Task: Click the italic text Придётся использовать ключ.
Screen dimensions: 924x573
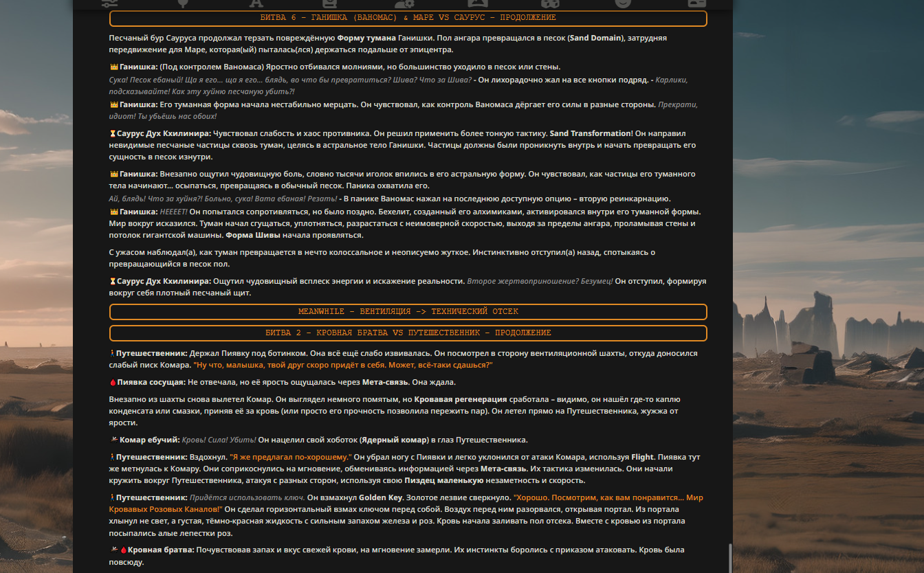Action: (x=247, y=497)
